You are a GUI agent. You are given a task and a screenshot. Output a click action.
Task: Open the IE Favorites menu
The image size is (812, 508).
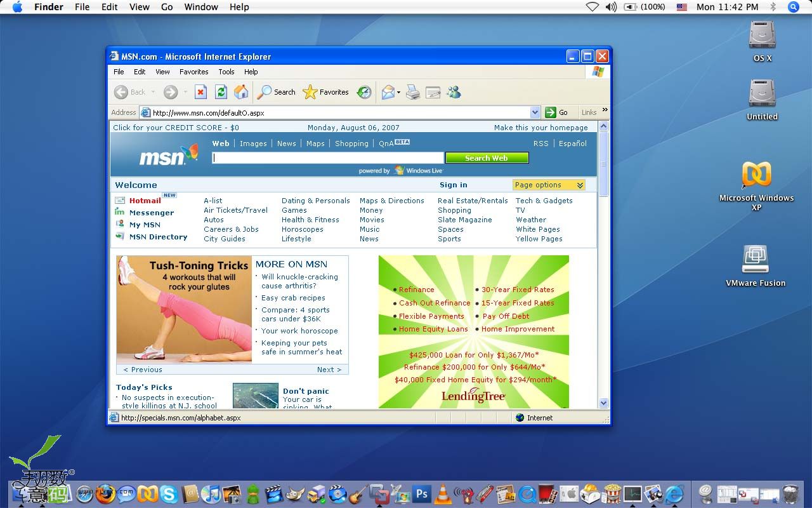193,72
